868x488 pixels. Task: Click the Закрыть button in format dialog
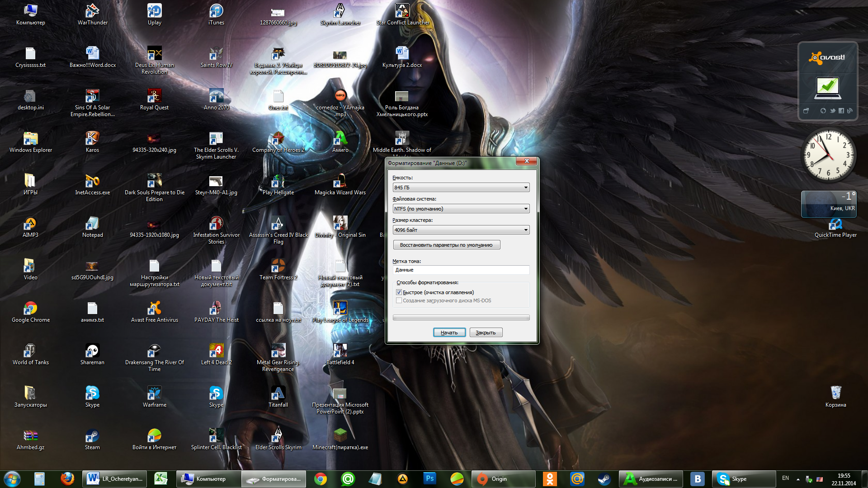tap(486, 333)
